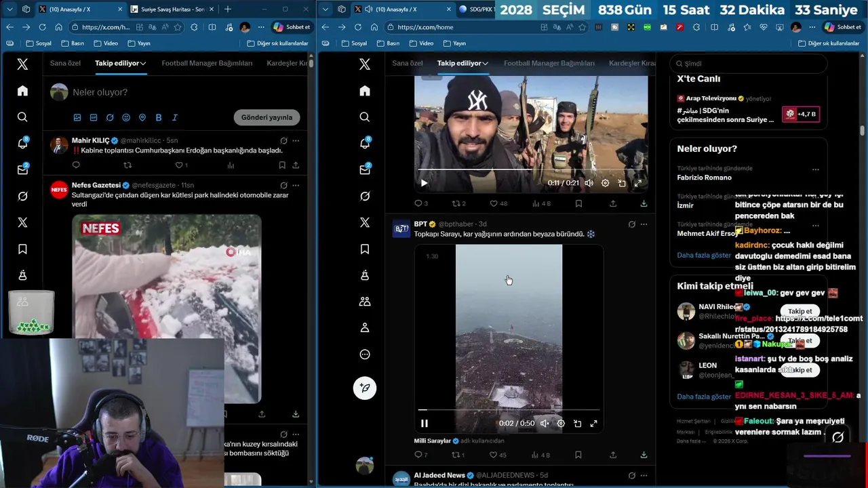Unmute the BPT Topkapı video
This screenshot has width=868, height=488.
click(545, 424)
